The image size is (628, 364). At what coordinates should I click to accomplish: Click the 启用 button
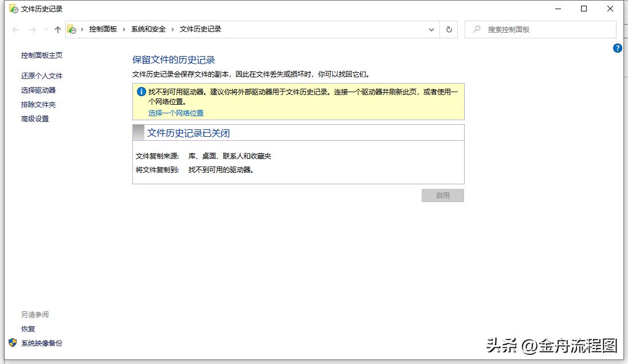(442, 195)
